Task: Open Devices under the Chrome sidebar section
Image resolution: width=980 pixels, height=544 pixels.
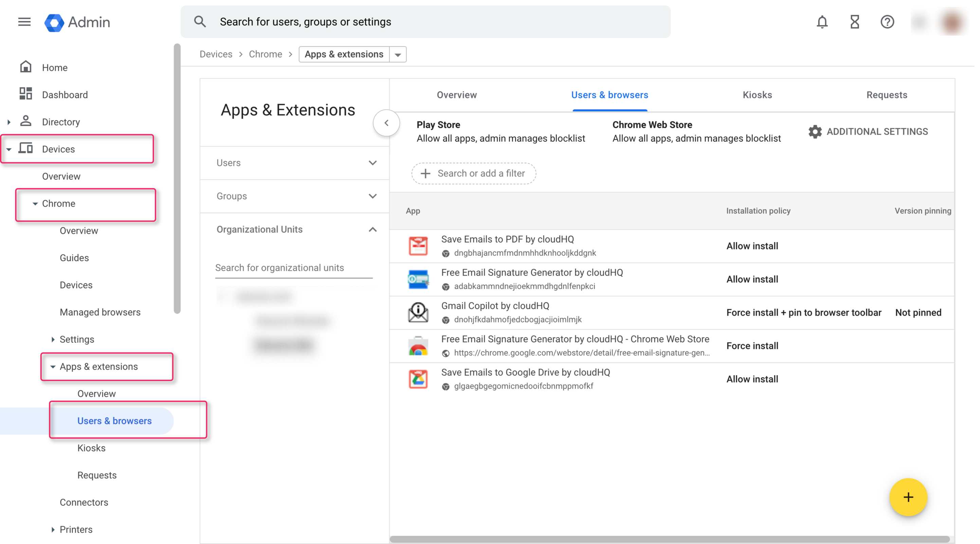Action: (x=76, y=285)
